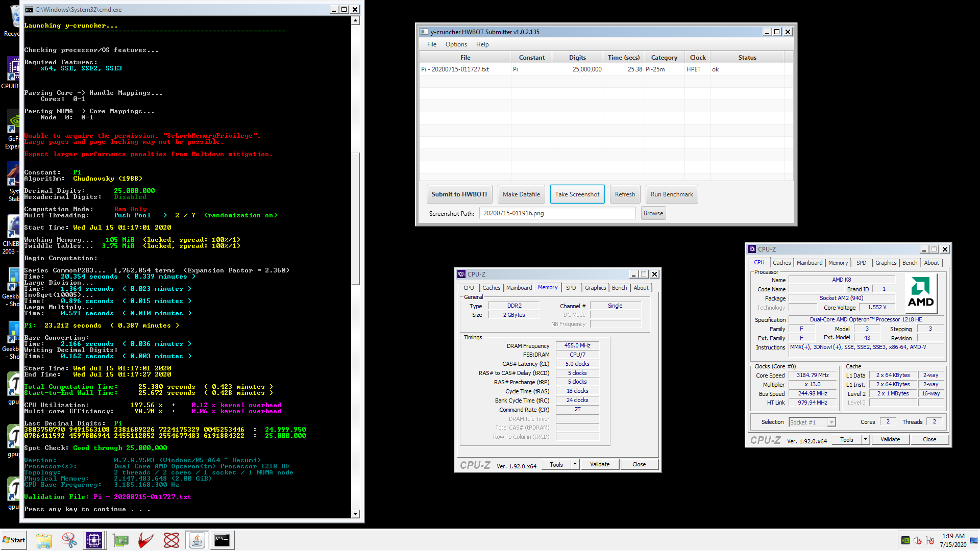Click the Make Datafile button
The height and width of the screenshot is (551, 980).
pos(521,194)
